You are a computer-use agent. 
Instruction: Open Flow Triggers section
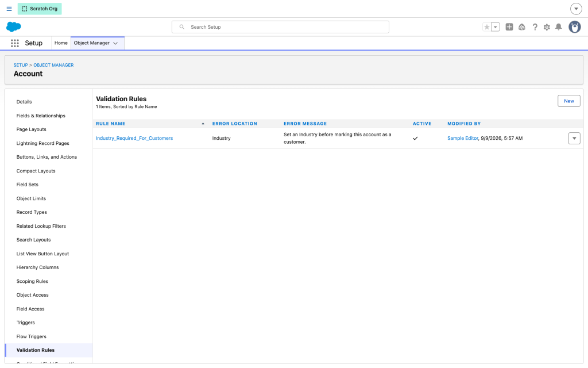[x=32, y=336]
